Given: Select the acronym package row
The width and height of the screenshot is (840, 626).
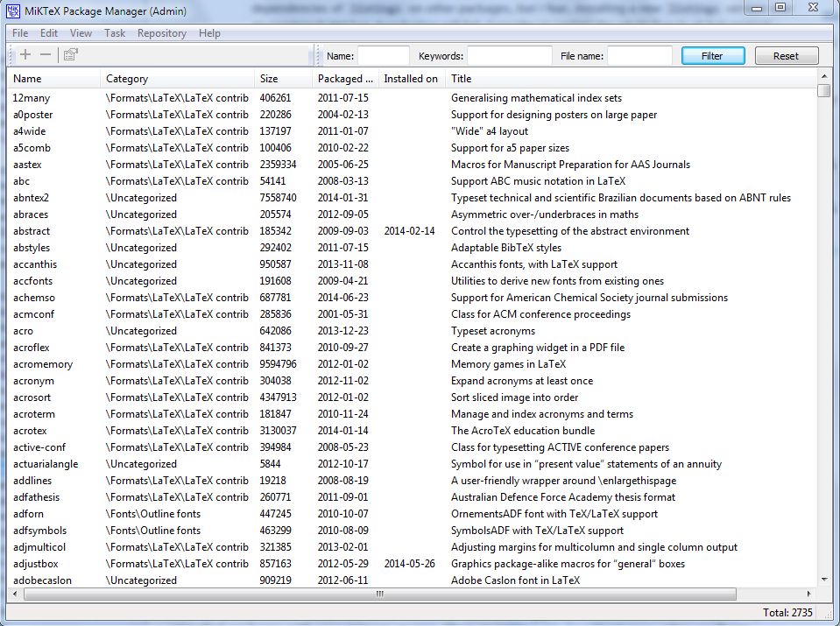Looking at the screenshot, I should (413, 381).
